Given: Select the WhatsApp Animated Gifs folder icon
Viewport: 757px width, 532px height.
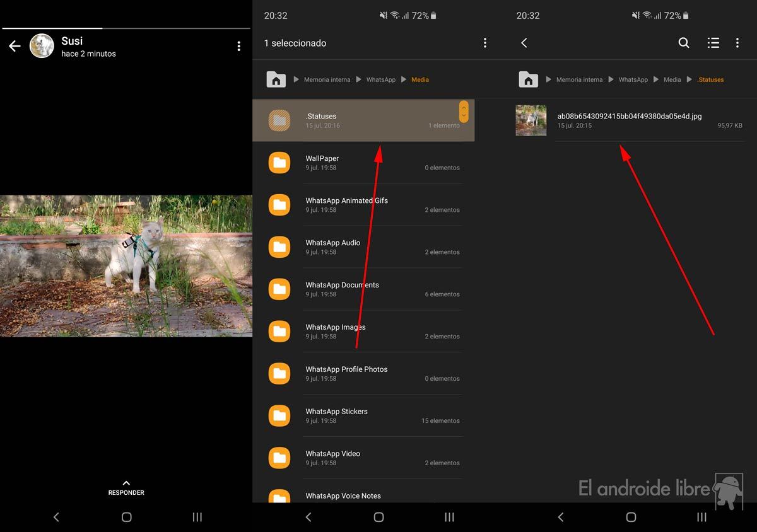Looking at the screenshot, I should (x=279, y=205).
